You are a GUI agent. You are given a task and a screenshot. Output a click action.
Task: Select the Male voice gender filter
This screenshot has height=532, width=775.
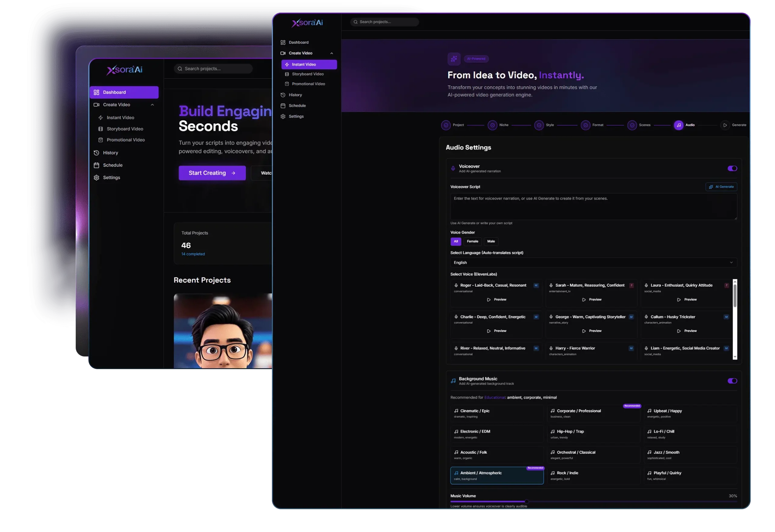coord(491,242)
